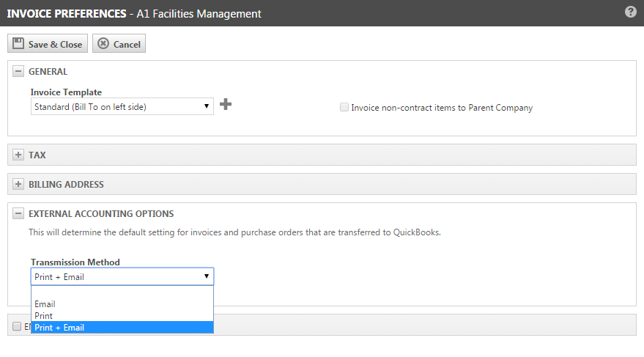644x357 pixels.
Task: Open the help question mark icon
Action: [630, 12]
